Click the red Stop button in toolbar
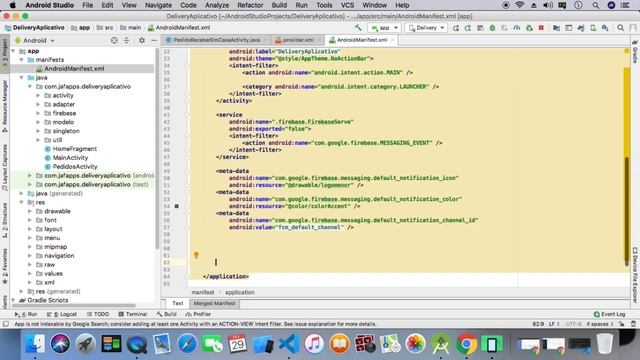This screenshot has height=360, width=640. pos(541,28)
